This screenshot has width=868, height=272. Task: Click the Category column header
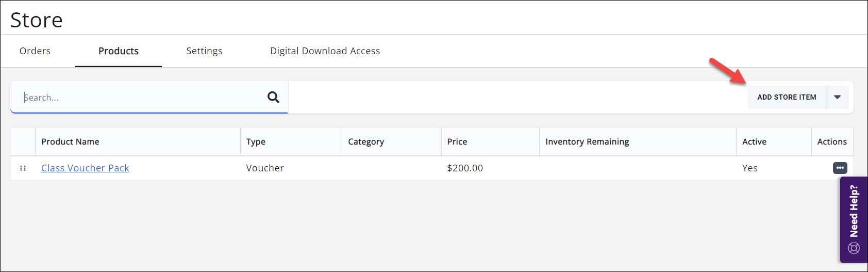tap(366, 142)
